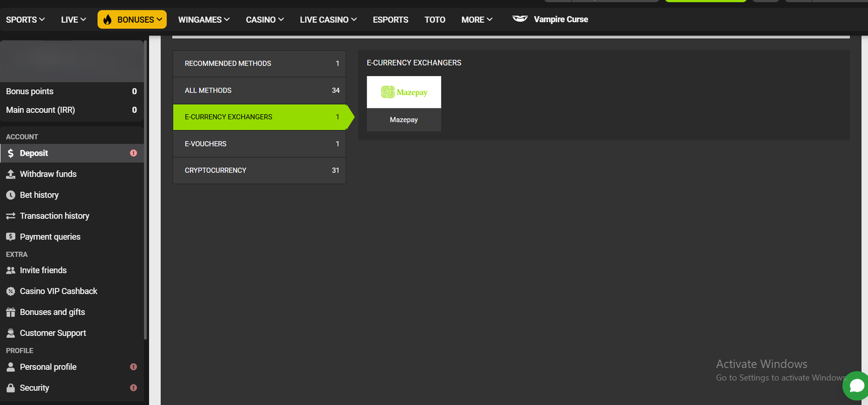Select the Cryptocurrency methods tab
Viewport: 868px width, 405px height.
tap(259, 170)
